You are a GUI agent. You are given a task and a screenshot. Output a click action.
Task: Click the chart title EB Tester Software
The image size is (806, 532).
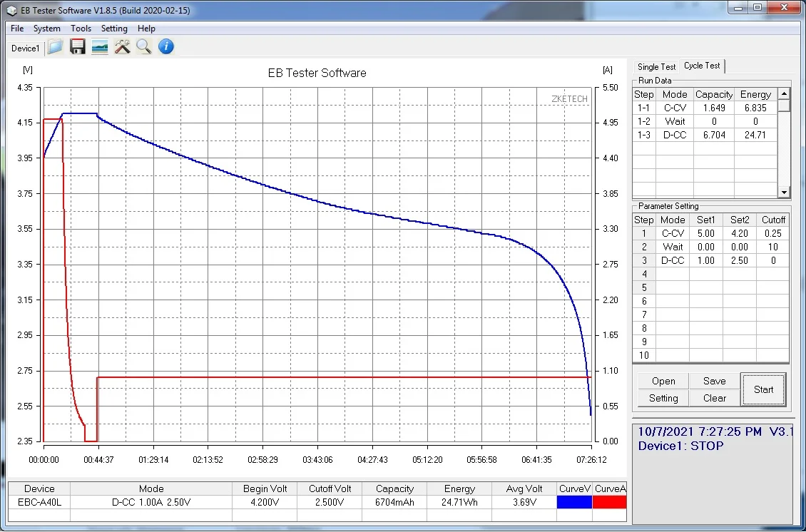coord(317,73)
